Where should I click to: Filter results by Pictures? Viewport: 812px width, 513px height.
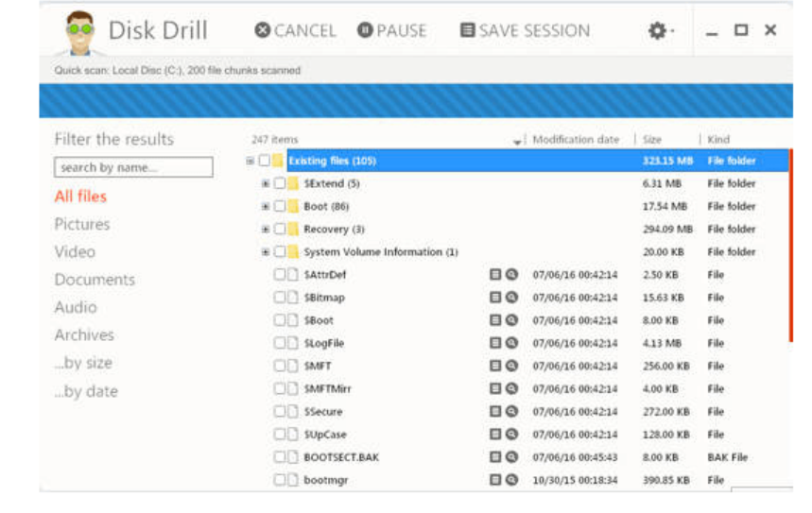82,225
